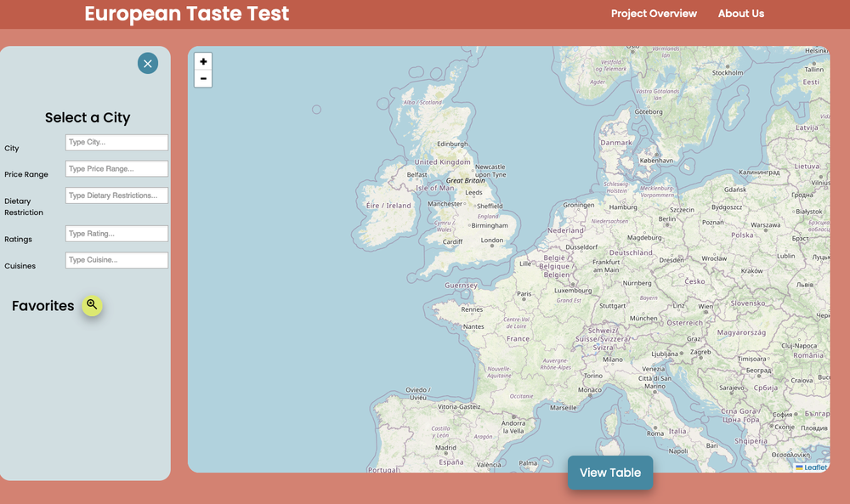Focus the Dietary Restrictions input field
The width and height of the screenshot is (850, 504).
click(116, 195)
